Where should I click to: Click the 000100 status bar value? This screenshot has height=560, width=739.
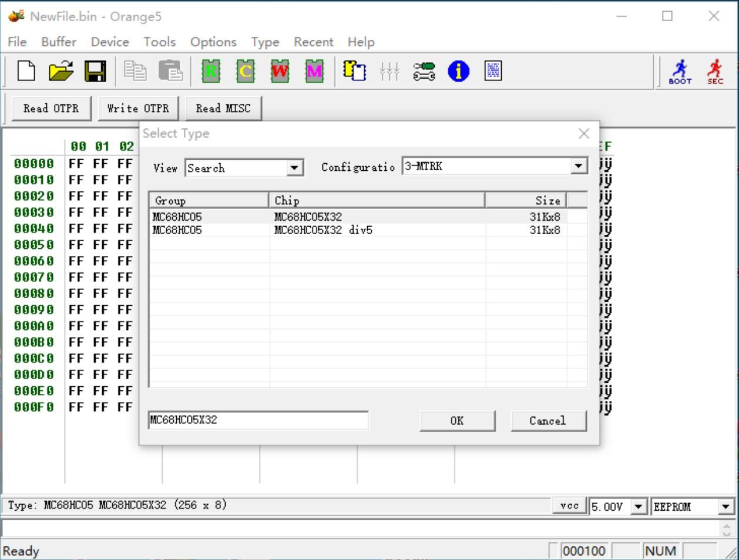click(x=585, y=551)
